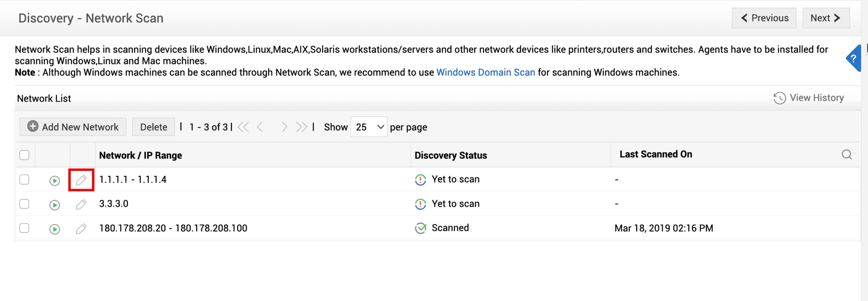Tick the checkbox for network 3.3.3.0
The image size is (868, 301).
24,204
